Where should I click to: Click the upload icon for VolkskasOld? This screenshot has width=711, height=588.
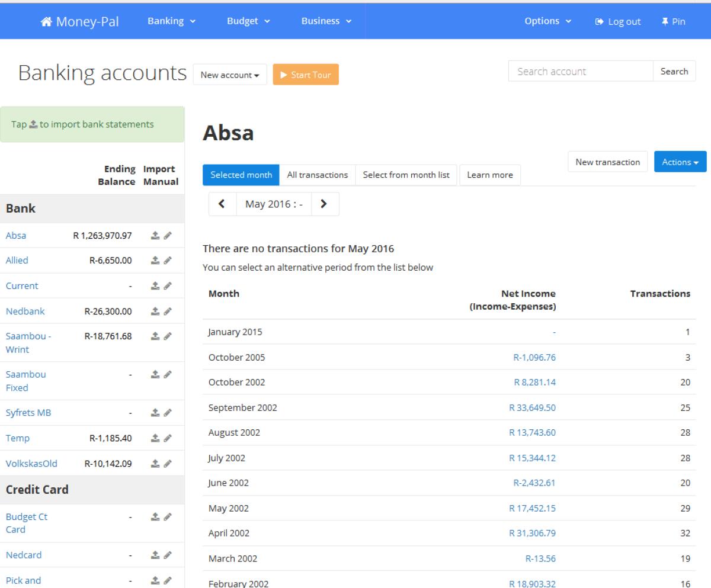155,464
